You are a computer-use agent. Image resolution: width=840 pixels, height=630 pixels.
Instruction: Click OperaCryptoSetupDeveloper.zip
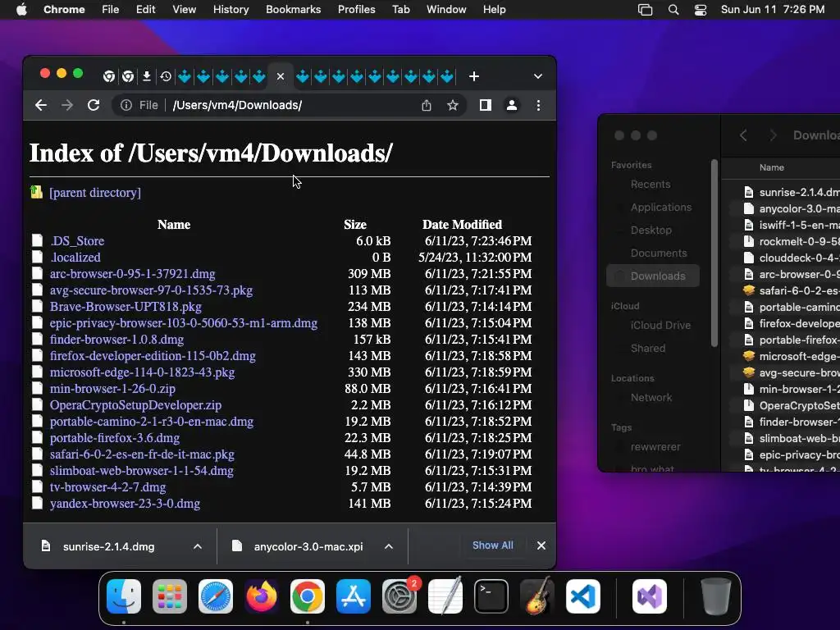135,405
